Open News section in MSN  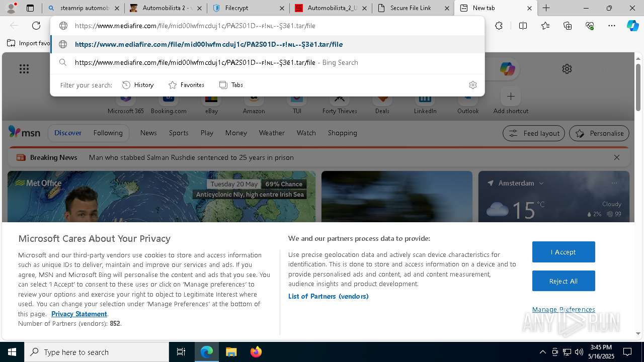148,133
